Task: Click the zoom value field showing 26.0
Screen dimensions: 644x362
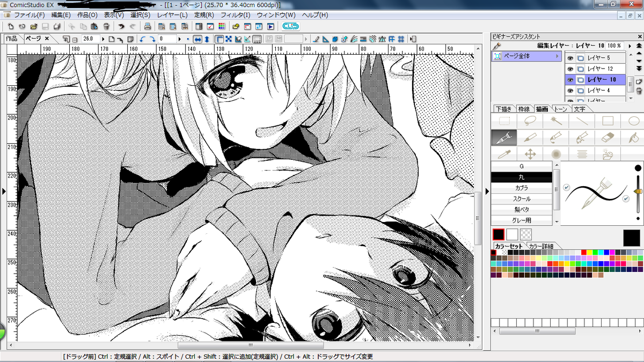Action: 91,39
